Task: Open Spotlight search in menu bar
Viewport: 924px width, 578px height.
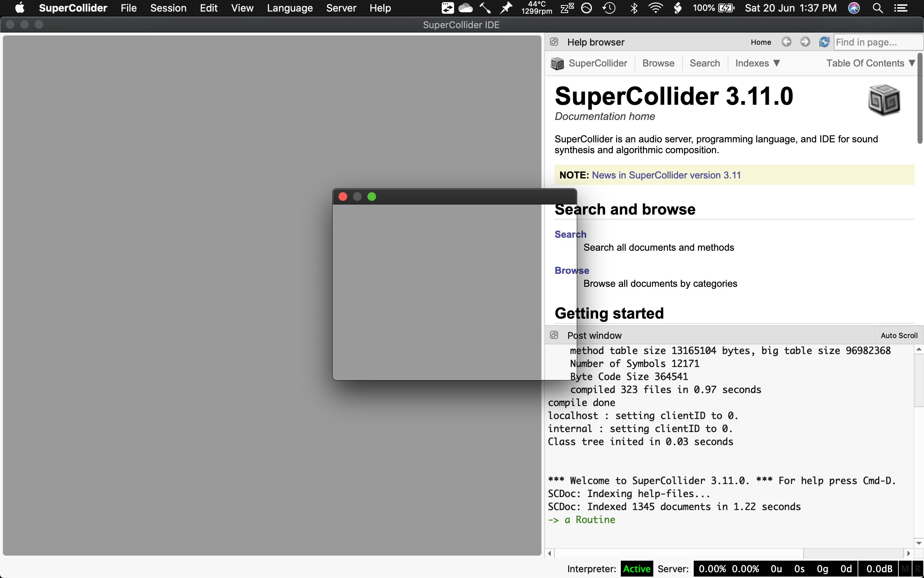Action: click(x=877, y=8)
